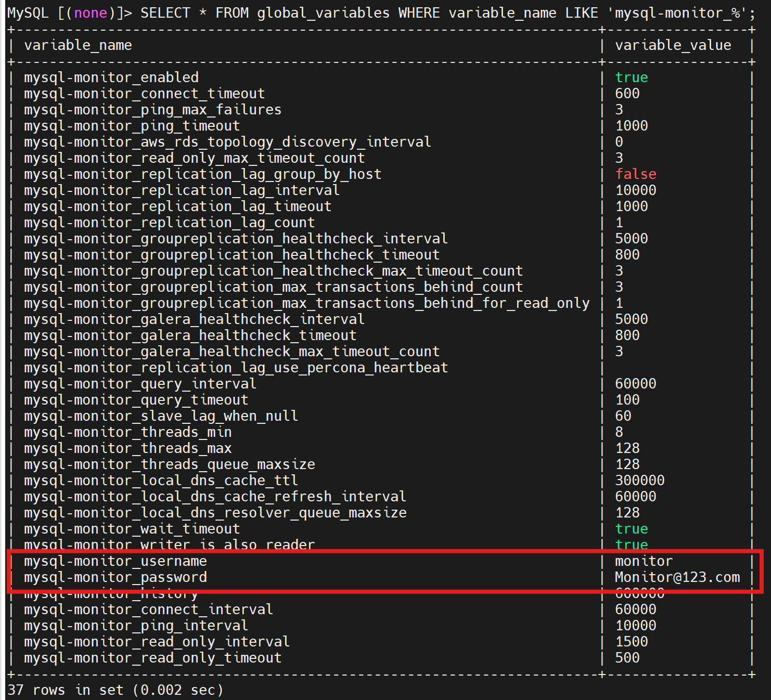Click value 500 for read_only_timeout
Screen dimensions: 771x700
click(627, 658)
